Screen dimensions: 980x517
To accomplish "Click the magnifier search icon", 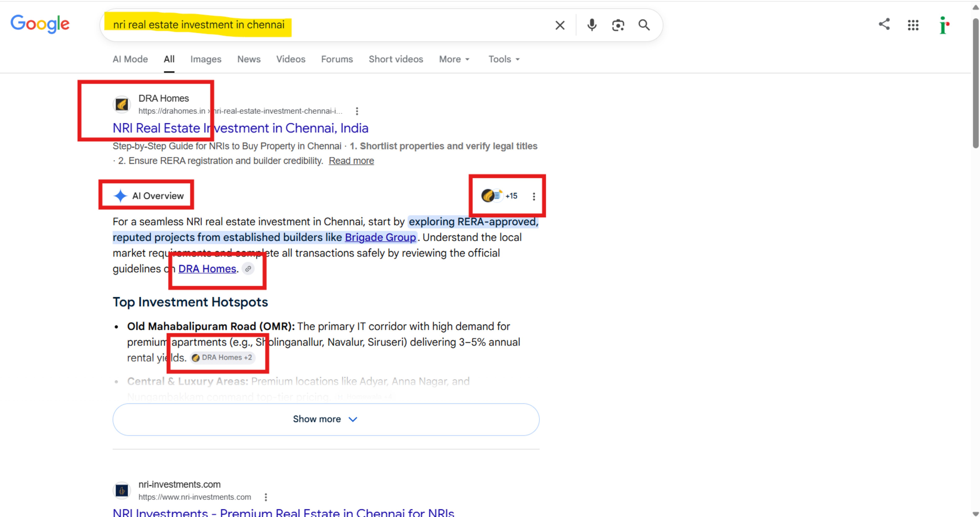I will click(x=644, y=25).
